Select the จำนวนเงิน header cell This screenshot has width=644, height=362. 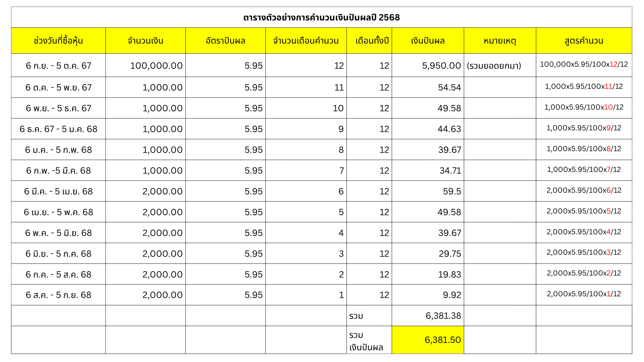[x=145, y=41]
